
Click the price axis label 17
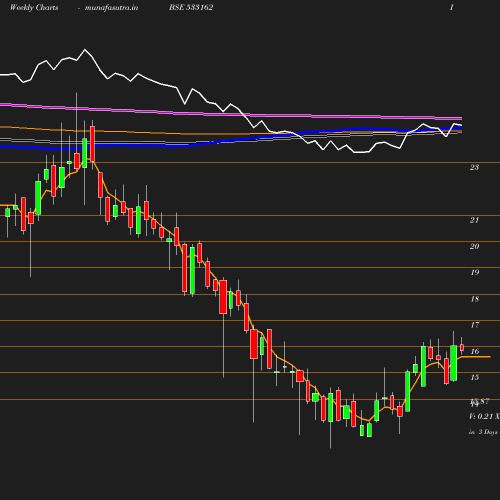point(474,325)
